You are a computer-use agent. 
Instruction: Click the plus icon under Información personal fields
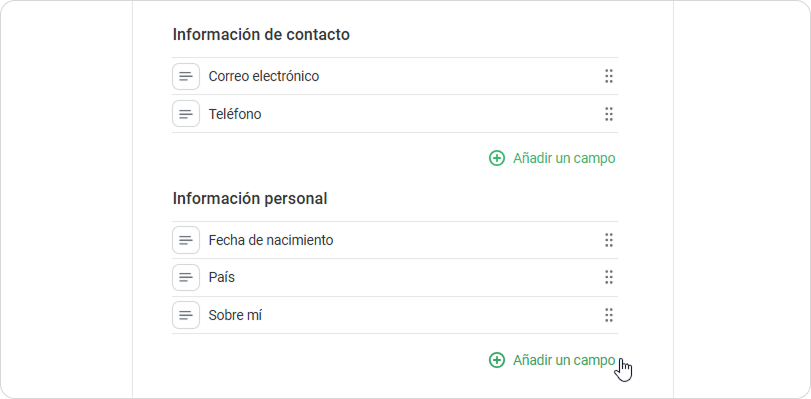pos(497,360)
